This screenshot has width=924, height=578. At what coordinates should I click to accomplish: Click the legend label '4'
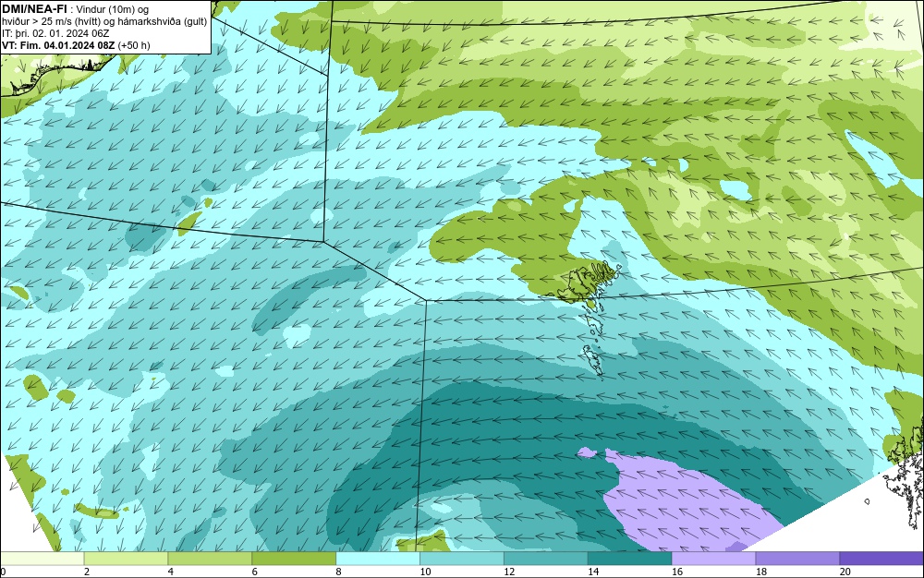(170, 572)
